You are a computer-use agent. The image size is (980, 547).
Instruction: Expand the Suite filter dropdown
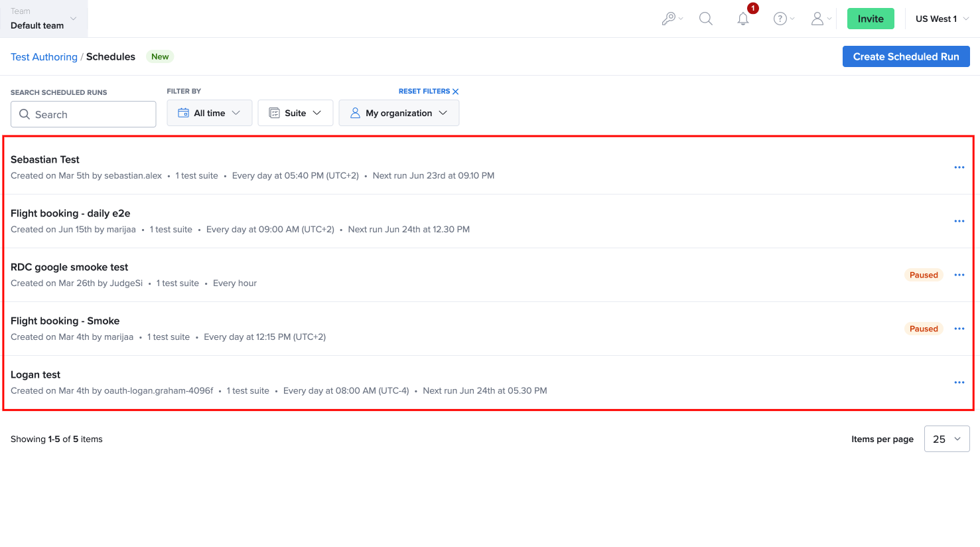click(x=295, y=113)
